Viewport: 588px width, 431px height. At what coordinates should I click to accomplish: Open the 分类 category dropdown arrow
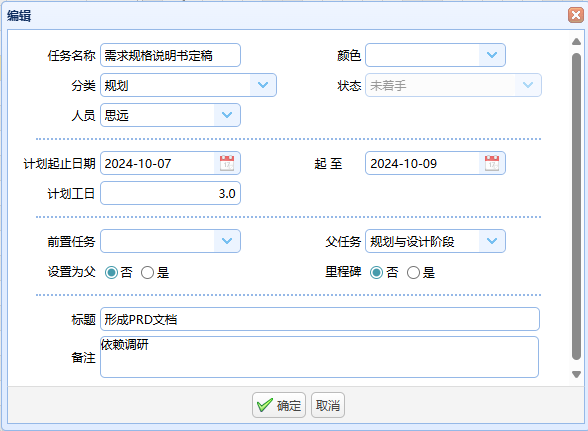coord(263,85)
